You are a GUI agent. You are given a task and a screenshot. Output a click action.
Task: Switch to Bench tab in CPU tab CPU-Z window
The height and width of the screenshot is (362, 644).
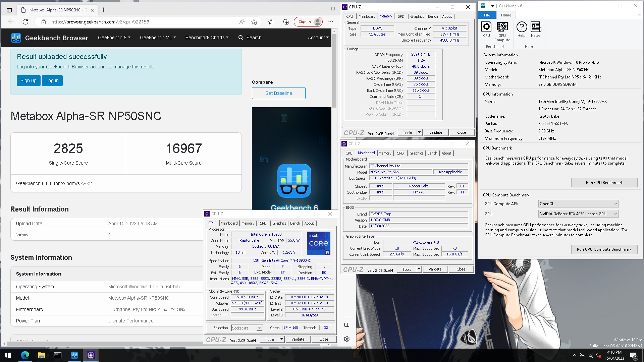pos(295,223)
